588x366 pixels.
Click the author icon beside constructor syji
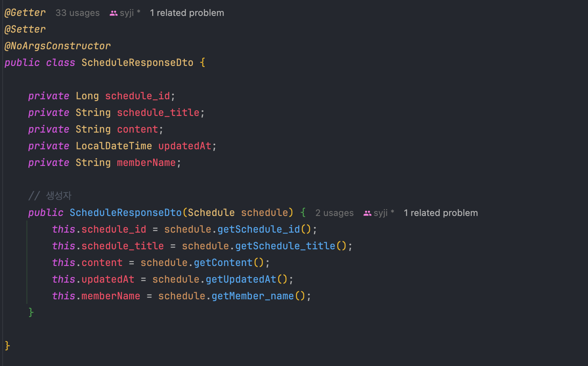(367, 213)
